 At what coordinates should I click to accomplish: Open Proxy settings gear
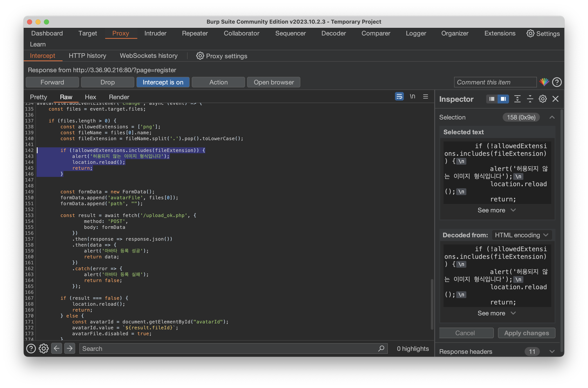click(222, 56)
